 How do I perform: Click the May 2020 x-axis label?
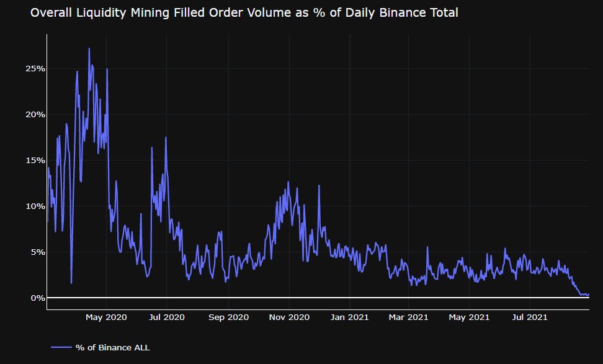tap(106, 317)
